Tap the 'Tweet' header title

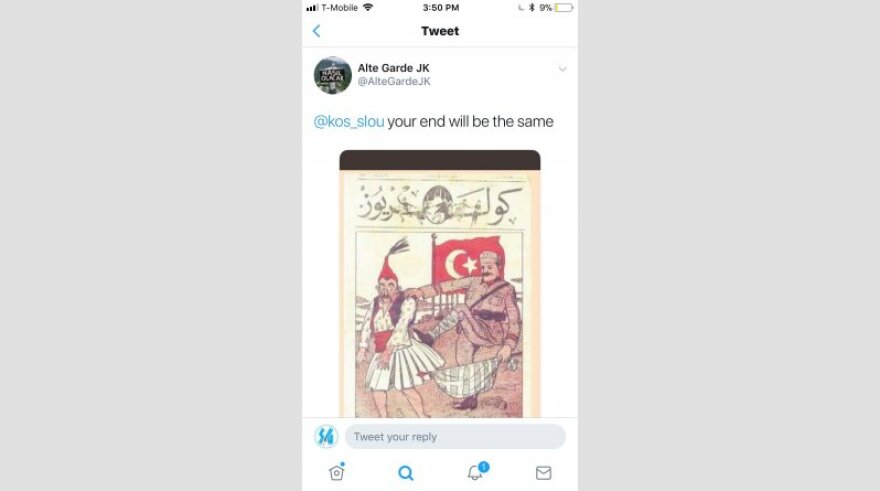(440, 31)
